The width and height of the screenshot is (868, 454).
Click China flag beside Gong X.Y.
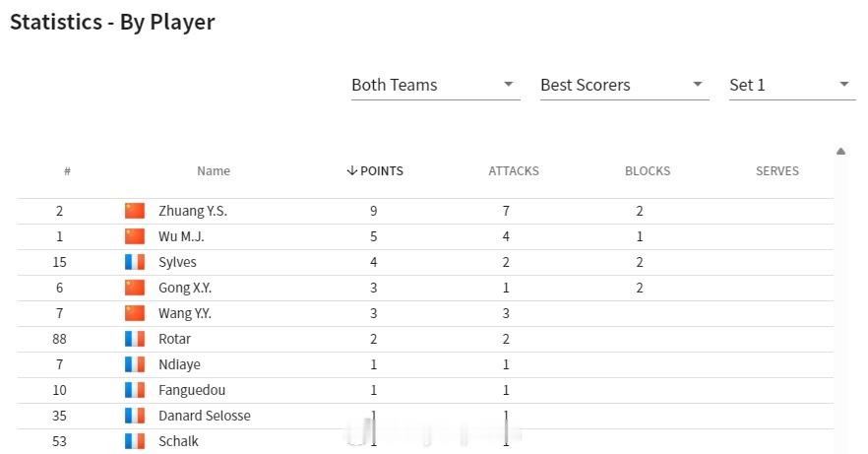tap(135, 288)
